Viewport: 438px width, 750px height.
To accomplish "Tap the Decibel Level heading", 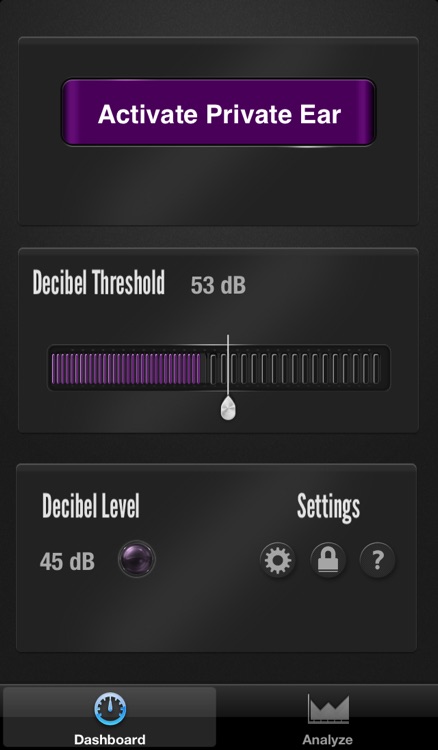I will click(91, 506).
